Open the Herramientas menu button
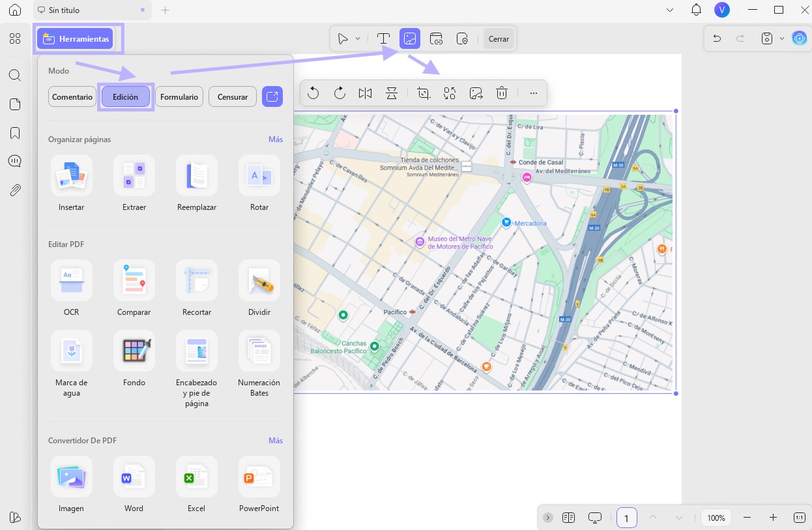The height and width of the screenshot is (530, 812). [x=75, y=39]
